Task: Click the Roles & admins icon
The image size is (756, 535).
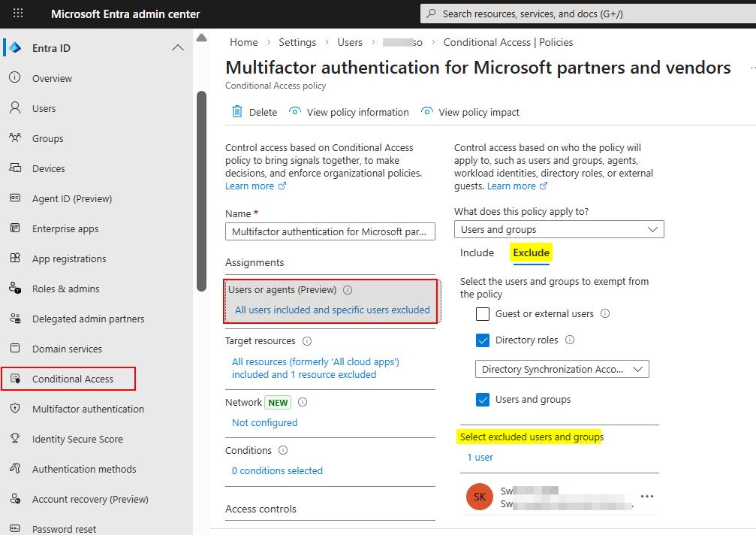Action: pyautogui.click(x=15, y=288)
